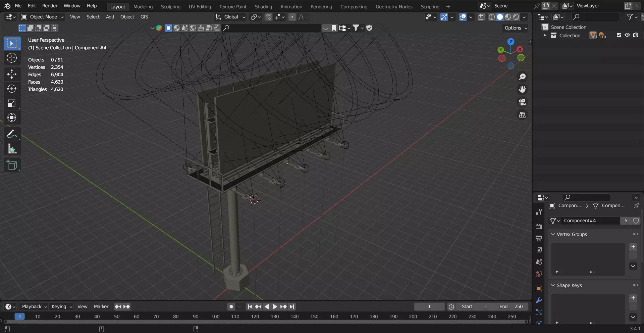Open the View Layer properties tab
This screenshot has width=644, height=333.
point(539,250)
